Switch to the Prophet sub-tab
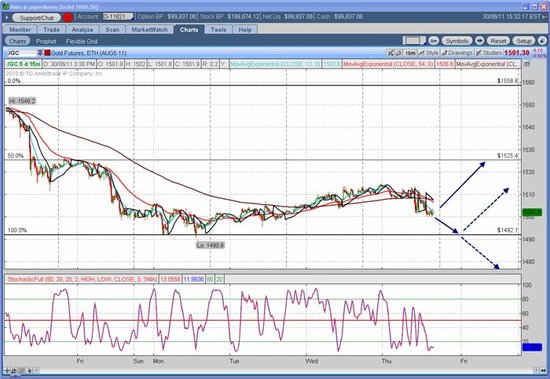550x379 pixels. tap(46, 41)
